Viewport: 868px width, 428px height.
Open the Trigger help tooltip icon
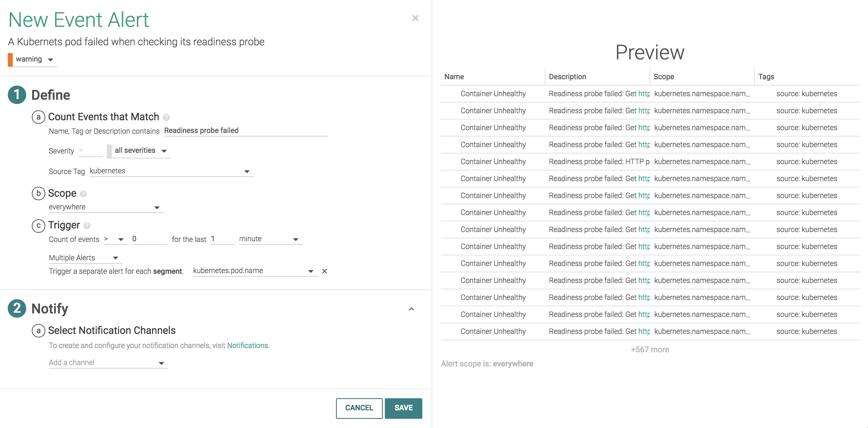coord(87,226)
